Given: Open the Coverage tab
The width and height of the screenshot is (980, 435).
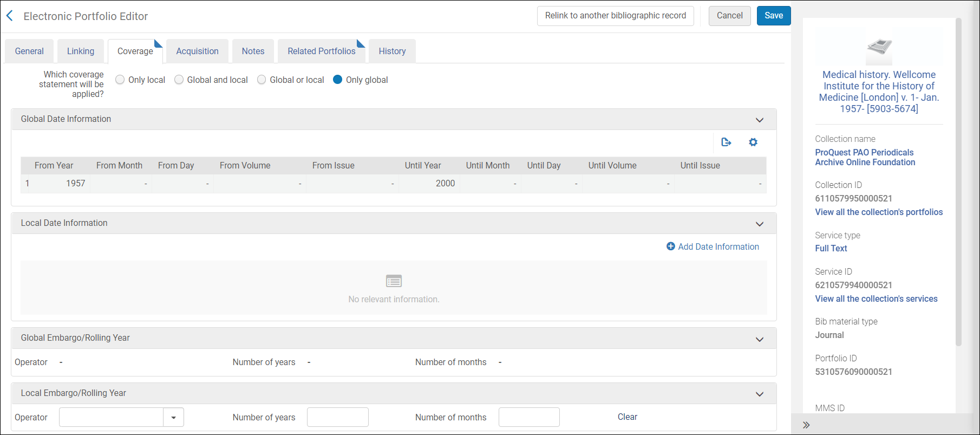Looking at the screenshot, I should 135,51.
